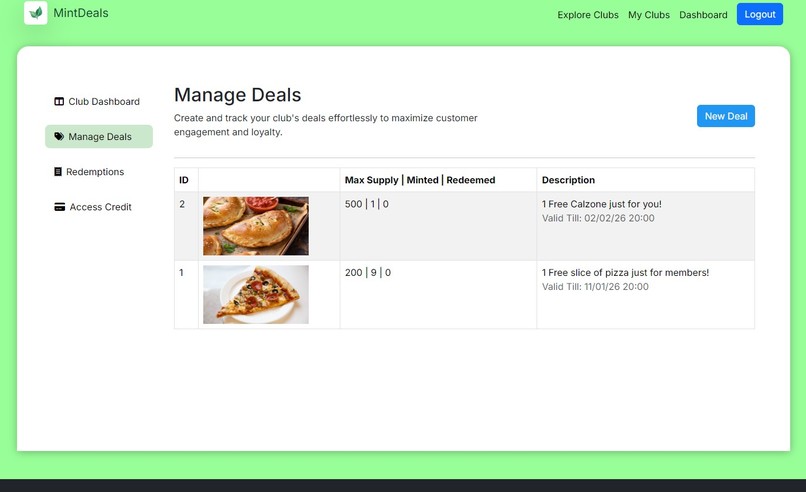Image resolution: width=806 pixels, height=492 pixels.
Task: Open the pizza slice deal thumbnail
Action: pyautogui.click(x=256, y=295)
